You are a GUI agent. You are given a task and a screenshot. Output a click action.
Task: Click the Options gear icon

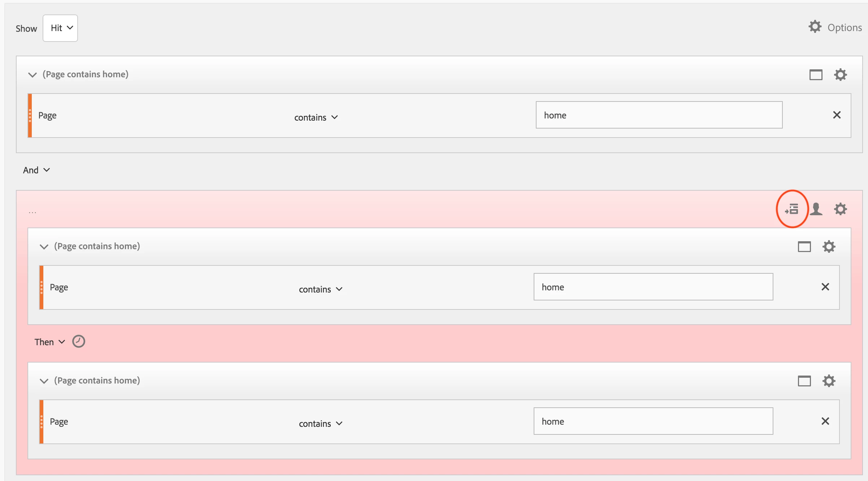click(815, 27)
